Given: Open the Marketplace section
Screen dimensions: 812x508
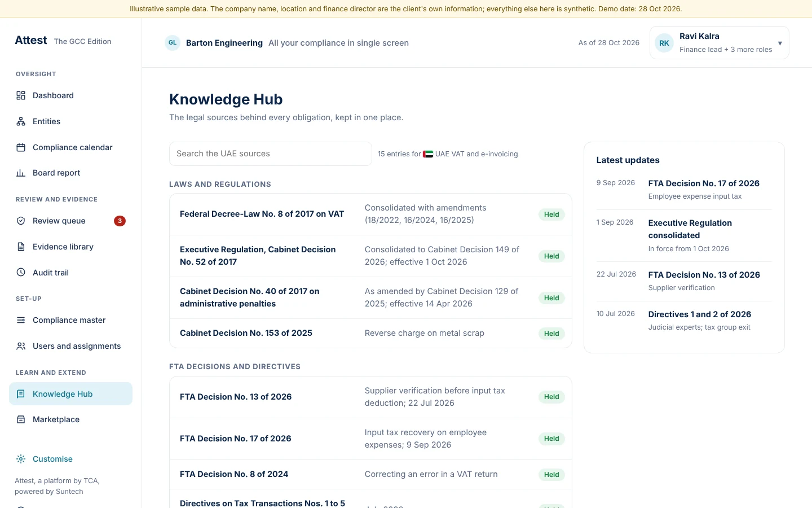Looking at the screenshot, I should click(x=70, y=419).
